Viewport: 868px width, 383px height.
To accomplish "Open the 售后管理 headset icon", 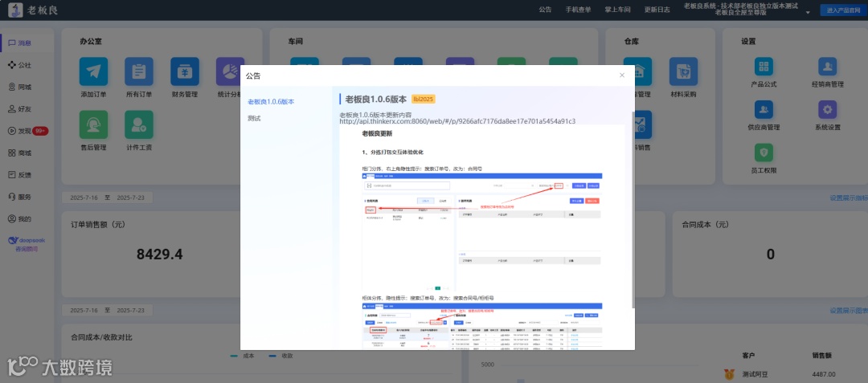I will point(93,124).
